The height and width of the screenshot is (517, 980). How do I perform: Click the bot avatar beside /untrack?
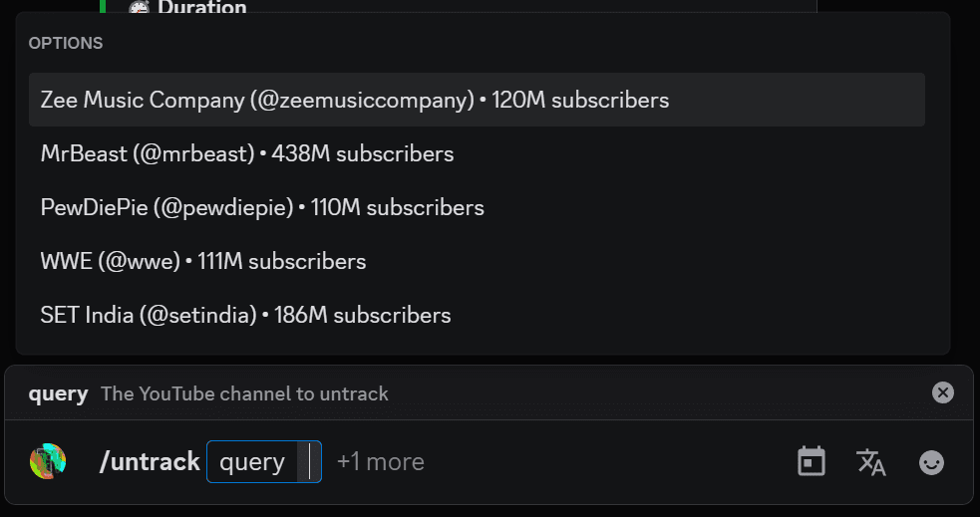(x=48, y=461)
